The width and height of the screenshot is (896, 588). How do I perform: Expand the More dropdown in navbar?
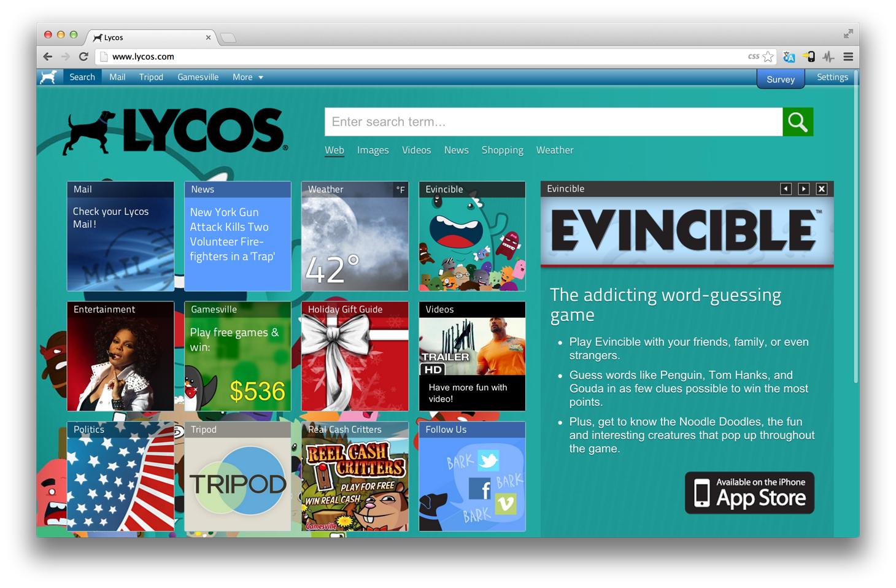tap(247, 77)
